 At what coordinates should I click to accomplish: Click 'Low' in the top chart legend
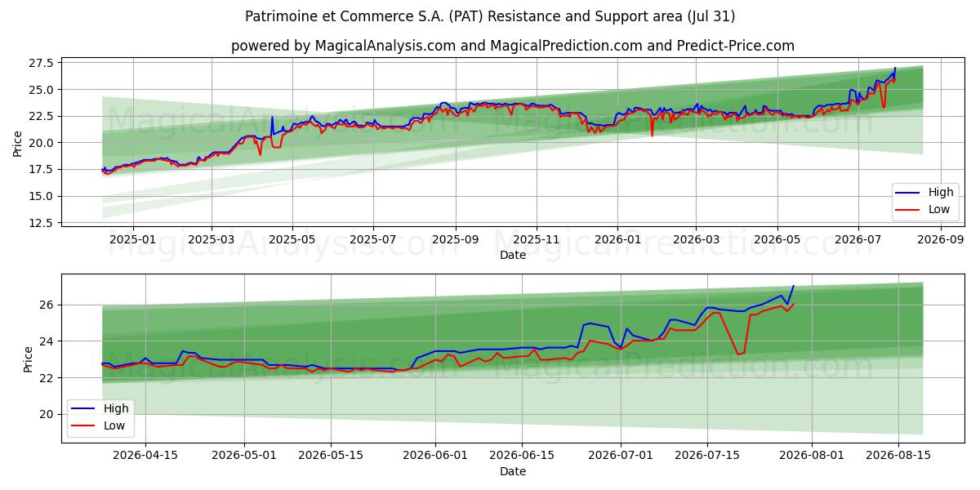(x=939, y=209)
